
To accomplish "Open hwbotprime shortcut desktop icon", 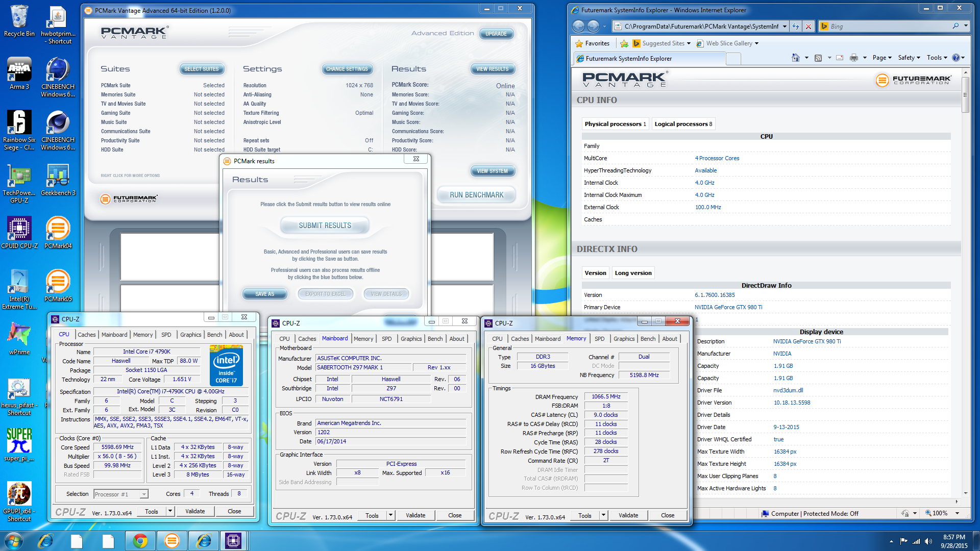I will pos(58,24).
